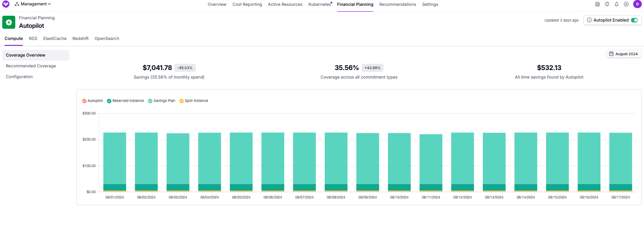The height and width of the screenshot is (225, 644).
Task: Click the -45.03% change badge
Action: pos(185,68)
